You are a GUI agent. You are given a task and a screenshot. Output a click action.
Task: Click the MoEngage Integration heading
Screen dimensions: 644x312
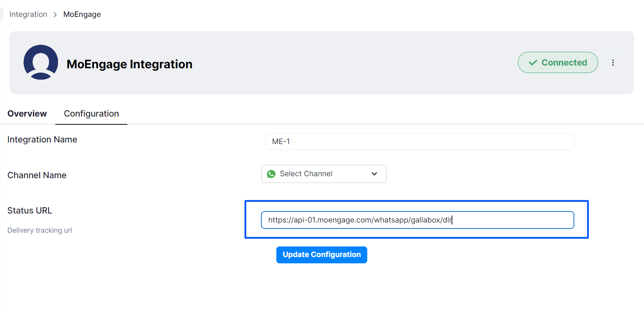pyautogui.click(x=129, y=64)
